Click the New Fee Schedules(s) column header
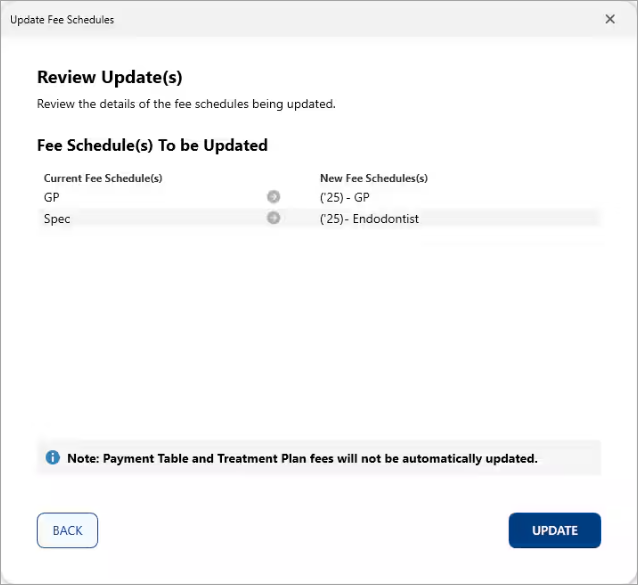The height and width of the screenshot is (585, 638). [x=373, y=178]
